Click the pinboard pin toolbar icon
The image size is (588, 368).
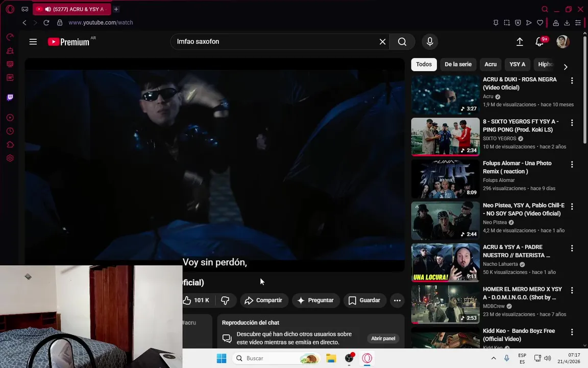496,23
